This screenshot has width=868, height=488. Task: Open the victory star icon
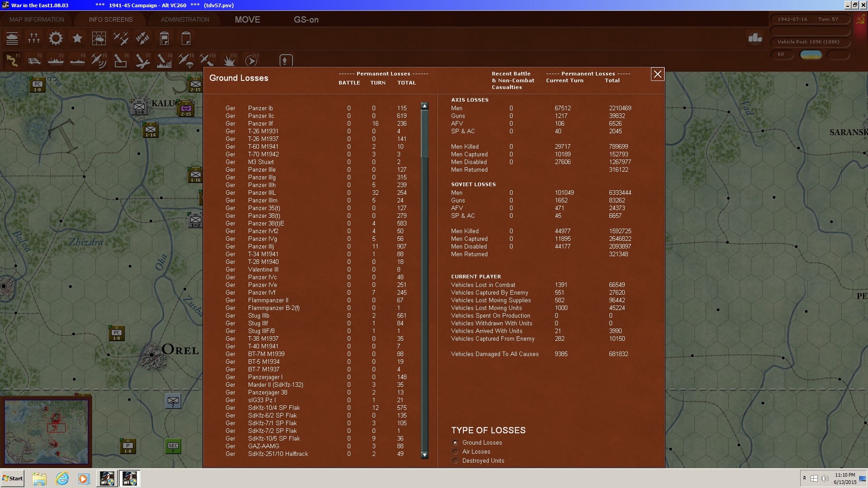click(x=77, y=38)
